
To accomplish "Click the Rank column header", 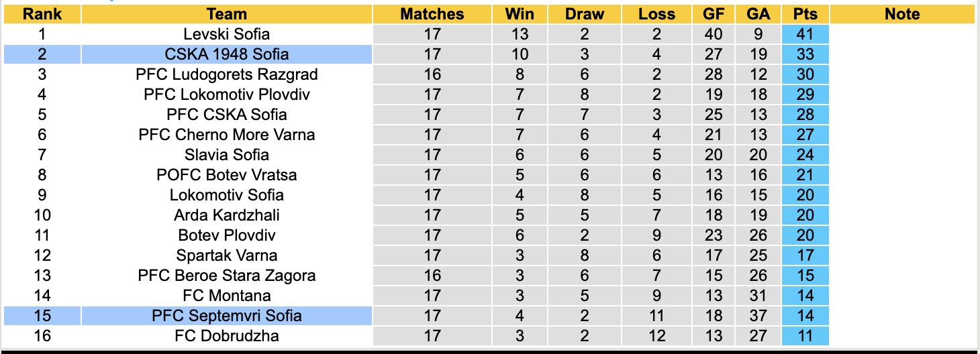I will click(42, 14).
